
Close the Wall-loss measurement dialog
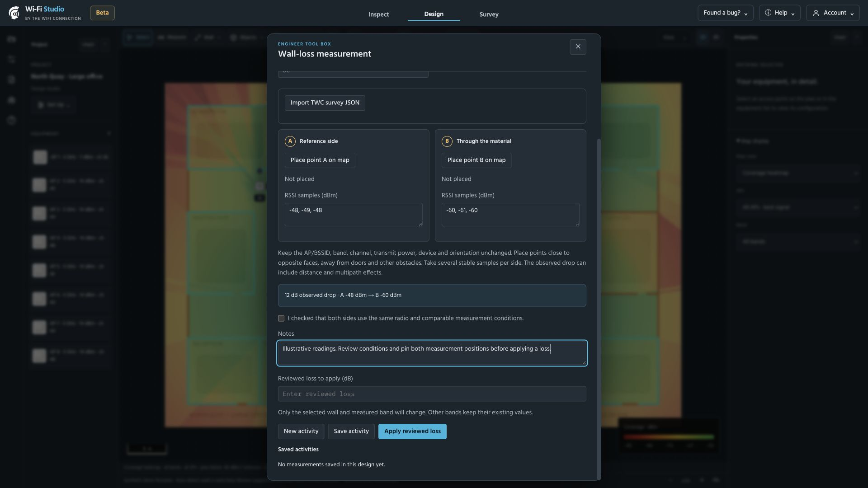click(578, 47)
